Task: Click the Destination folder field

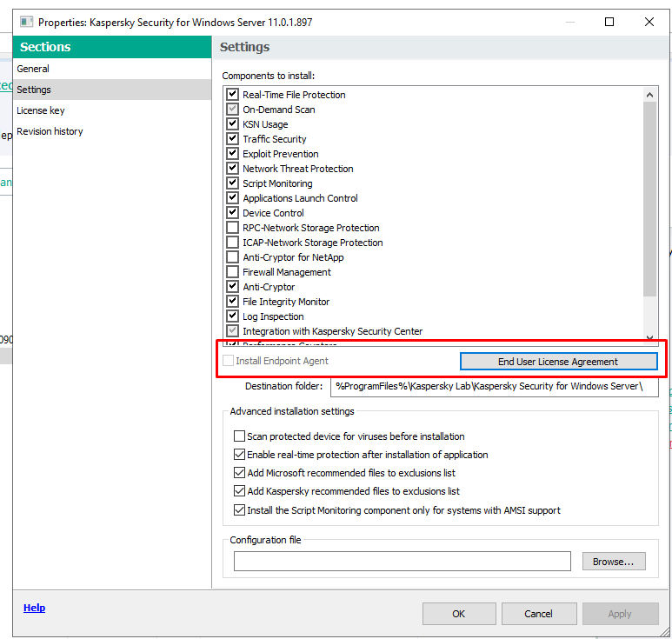Action: point(494,386)
